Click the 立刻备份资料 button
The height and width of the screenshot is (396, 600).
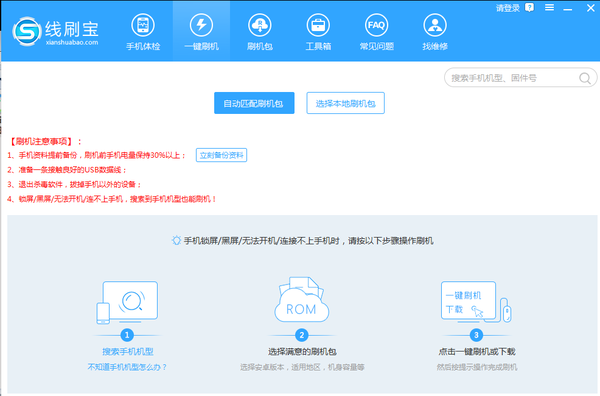(222, 155)
